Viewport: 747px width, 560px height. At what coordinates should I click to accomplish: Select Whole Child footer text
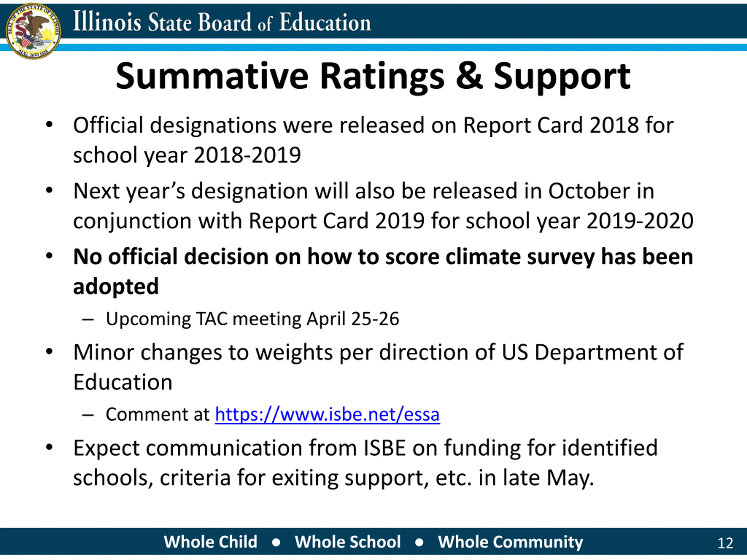210,542
